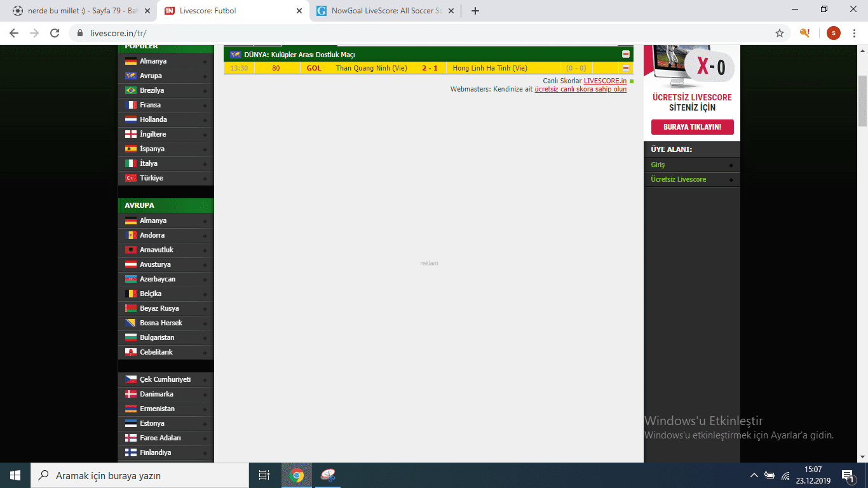868x488 pixels.
Task: Reload the page using refresh icon
Action: [55, 33]
